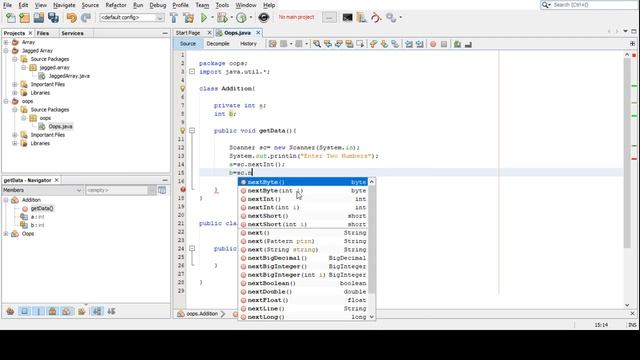Click the Profile Project toolbar icon
Image resolution: width=640 pixels, height=360 pixels.
tap(242, 18)
